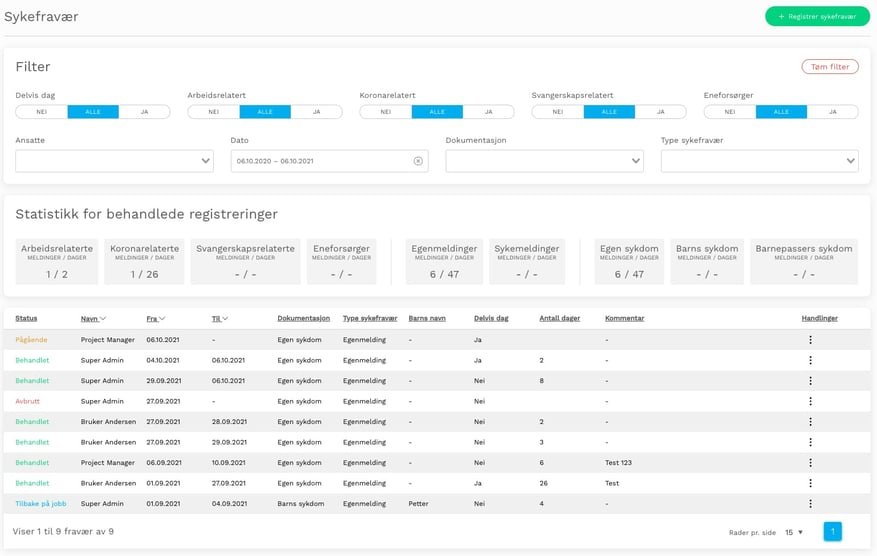Change rows per page dropdown
The width and height of the screenshot is (877, 556).
pos(794,532)
